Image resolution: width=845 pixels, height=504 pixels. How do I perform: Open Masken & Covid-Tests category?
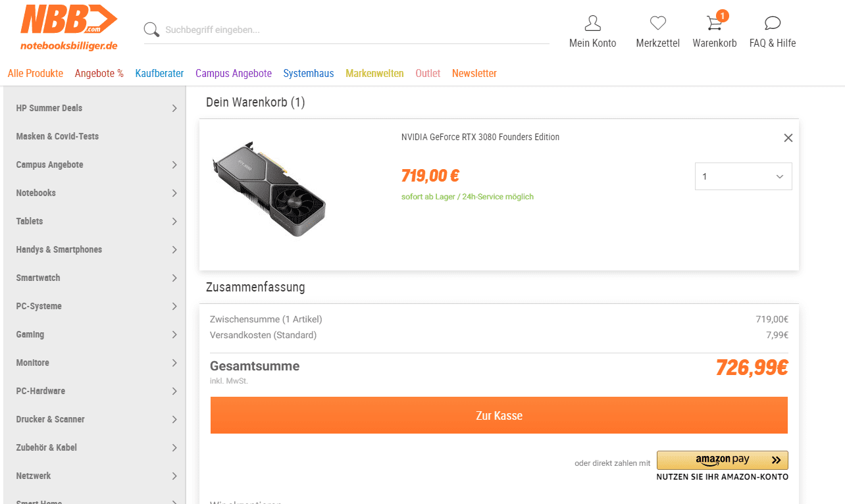click(x=57, y=136)
